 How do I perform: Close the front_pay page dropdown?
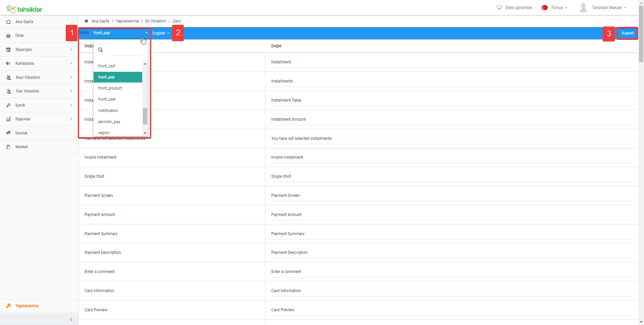(x=120, y=33)
